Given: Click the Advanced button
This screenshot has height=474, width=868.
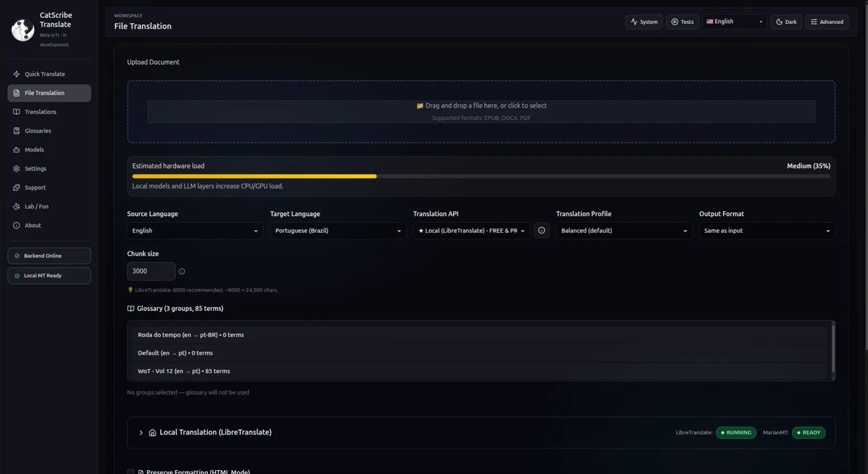Looking at the screenshot, I should (826, 22).
